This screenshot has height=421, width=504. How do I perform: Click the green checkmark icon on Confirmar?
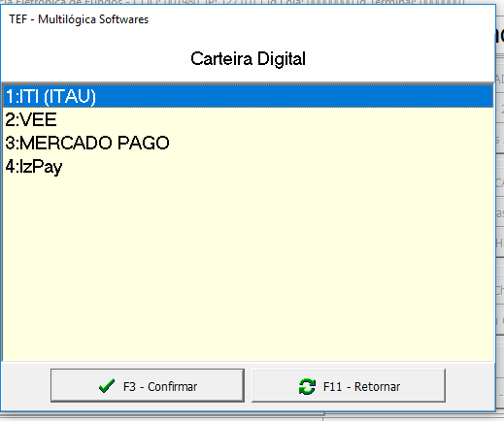(x=107, y=386)
